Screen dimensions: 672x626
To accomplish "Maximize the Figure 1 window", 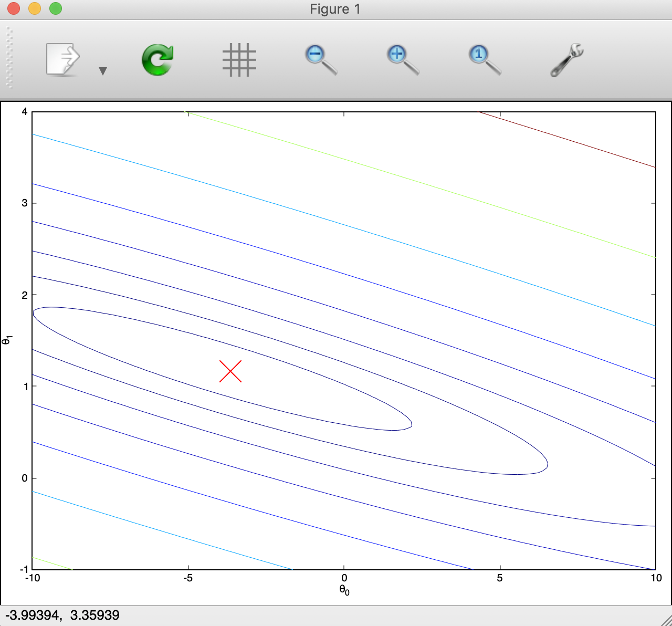I will (x=55, y=8).
